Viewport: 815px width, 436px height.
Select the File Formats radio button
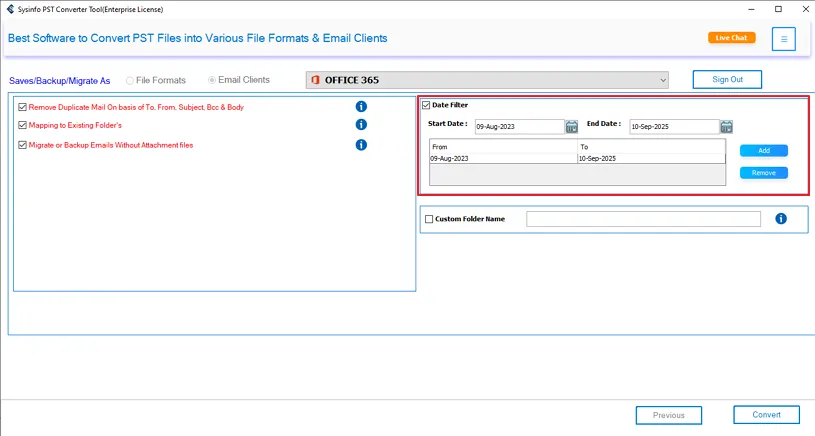pyautogui.click(x=130, y=80)
